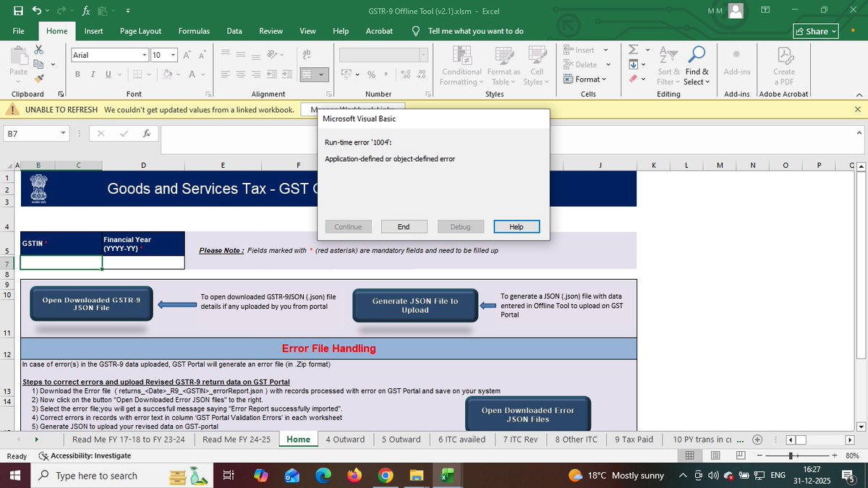The image size is (868, 488).
Task: Click the Wrap Text icon
Action: [x=307, y=55]
